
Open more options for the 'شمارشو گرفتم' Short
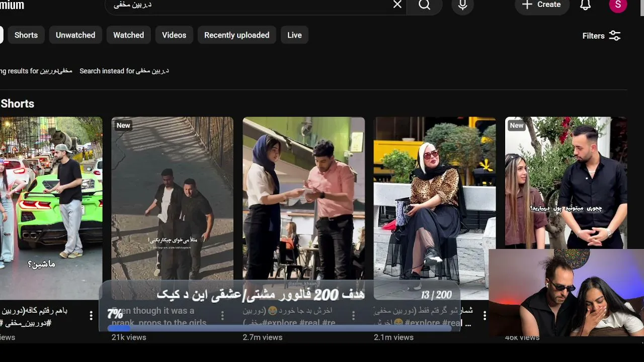tap(485, 316)
